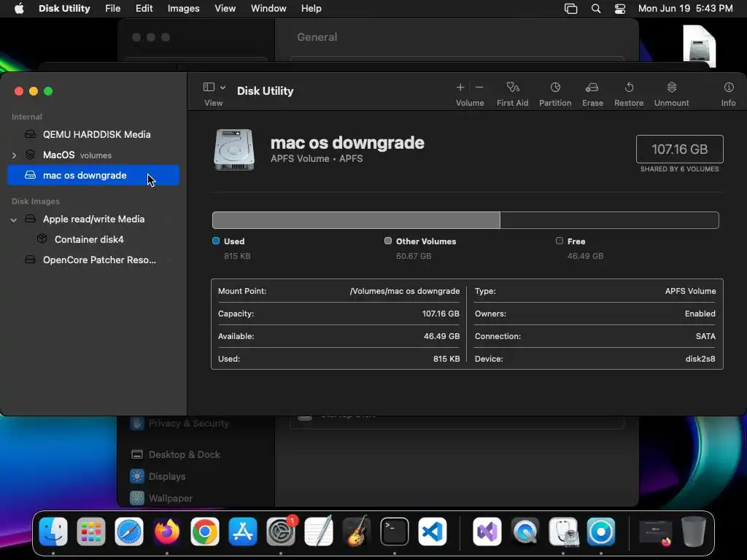Open Launchpad from the Dock
Image resolution: width=747 pixels, height=560 pixels.
click(91, 532)
